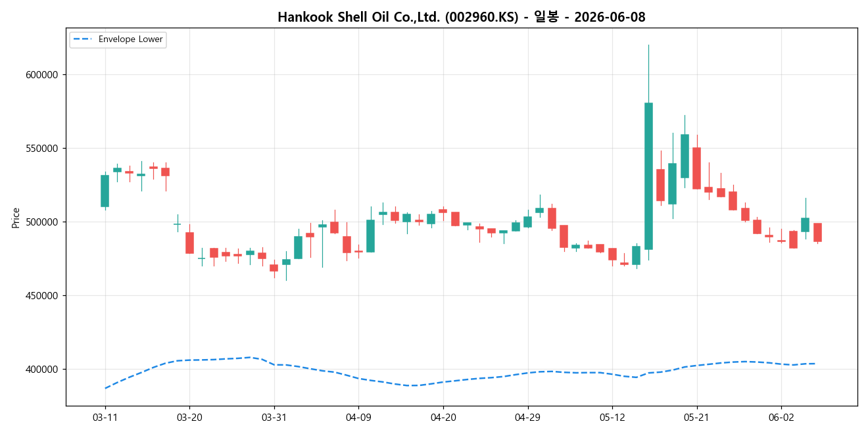Click the 03-31 date label
Screen dimensions: 868x434
(274, 417)
